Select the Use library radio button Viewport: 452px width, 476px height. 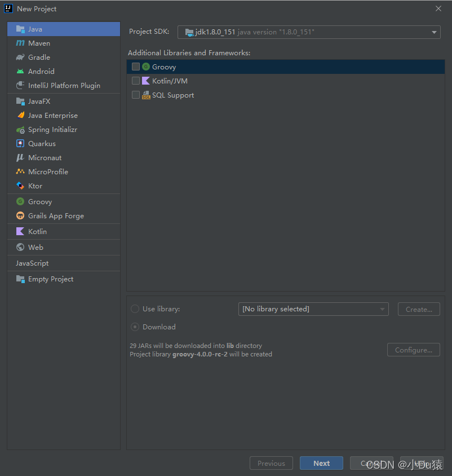pos(135,309)
